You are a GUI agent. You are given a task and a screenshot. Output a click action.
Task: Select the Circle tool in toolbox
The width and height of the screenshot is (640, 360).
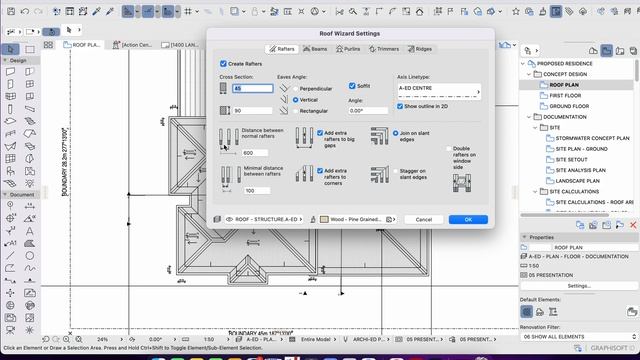click(30, 256)
